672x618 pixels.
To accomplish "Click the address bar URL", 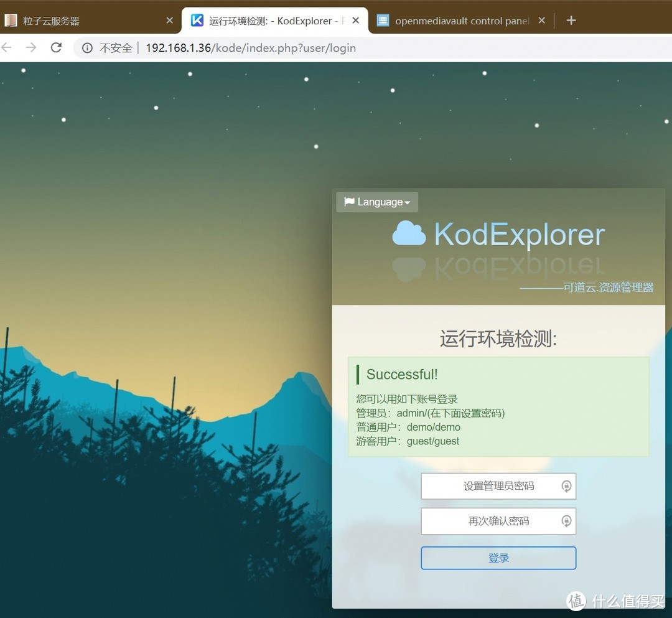I will [x=251, y=48].
